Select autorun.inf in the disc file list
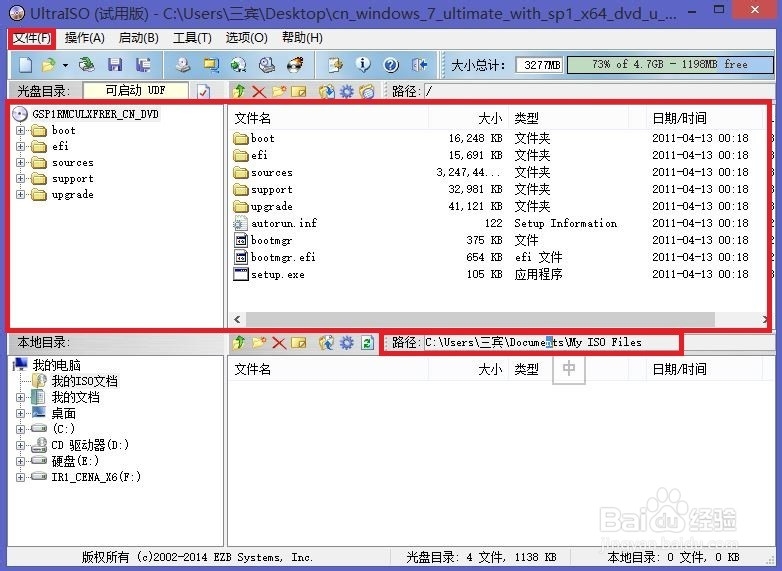 tap(284, 223)
